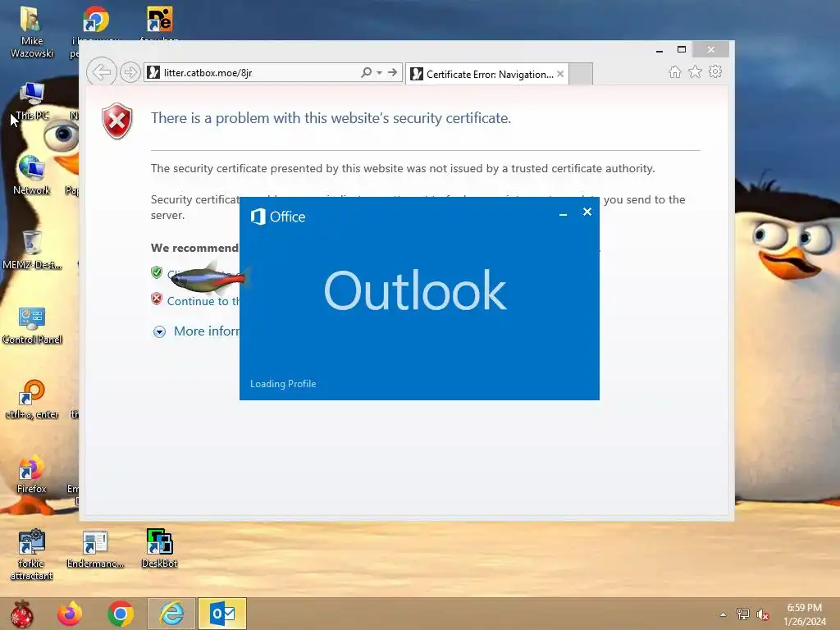Click the red shield error icon

(x=116, y=121)
